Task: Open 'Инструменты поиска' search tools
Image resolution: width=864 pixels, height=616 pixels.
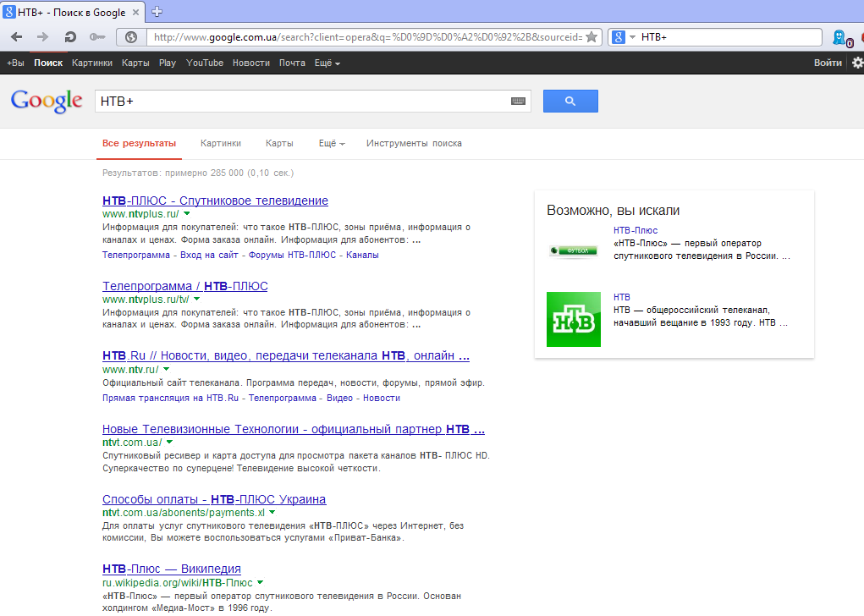Action: coord(414,144)
